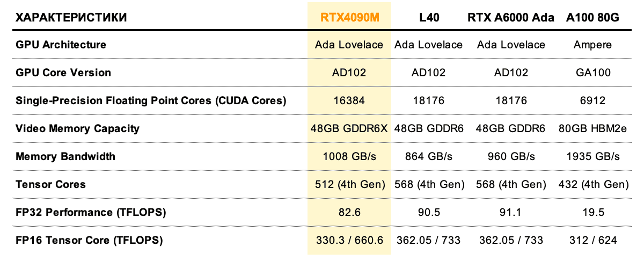Select the 1008 GB/s bandwidth cell
The width and height of the screenshot is (644, 260).
(x=349, y=156)
